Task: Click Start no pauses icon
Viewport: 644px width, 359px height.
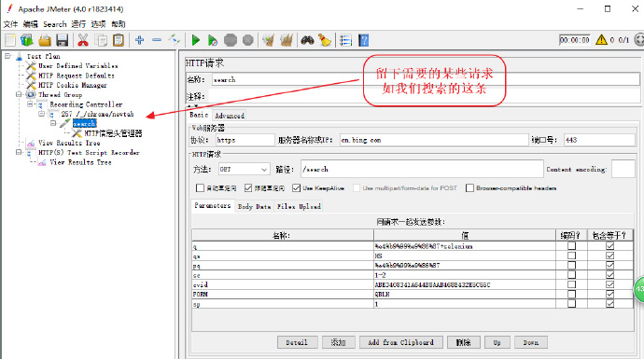Action: (x=213, y=40)
